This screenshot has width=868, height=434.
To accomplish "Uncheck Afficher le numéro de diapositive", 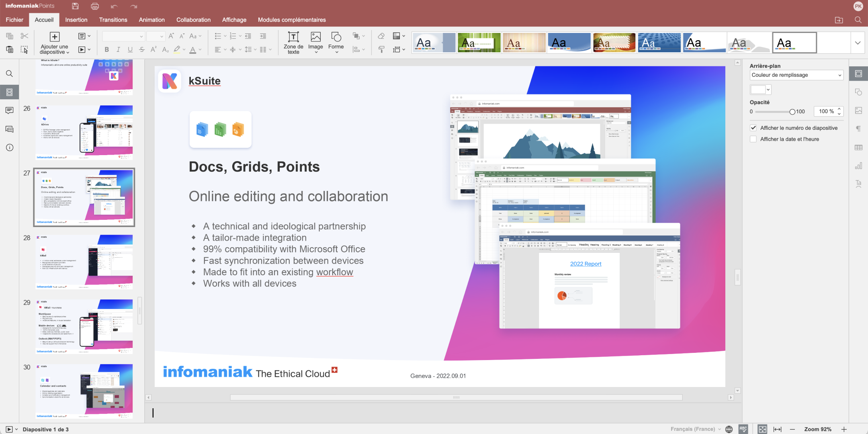I will (753, 128).
